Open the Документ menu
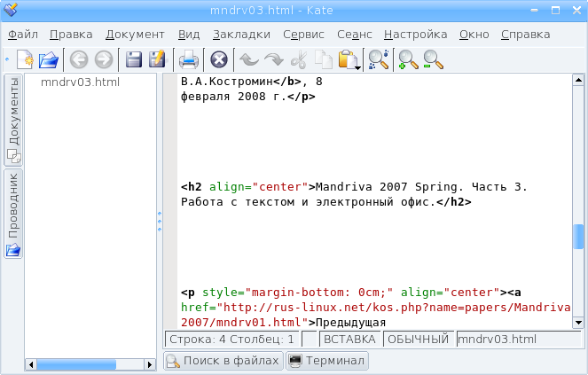588x375 pixels. 135,35
